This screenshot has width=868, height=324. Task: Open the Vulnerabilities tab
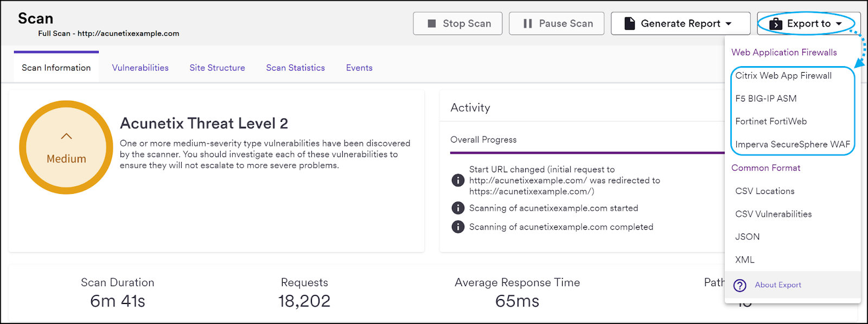tap(141, 68)
